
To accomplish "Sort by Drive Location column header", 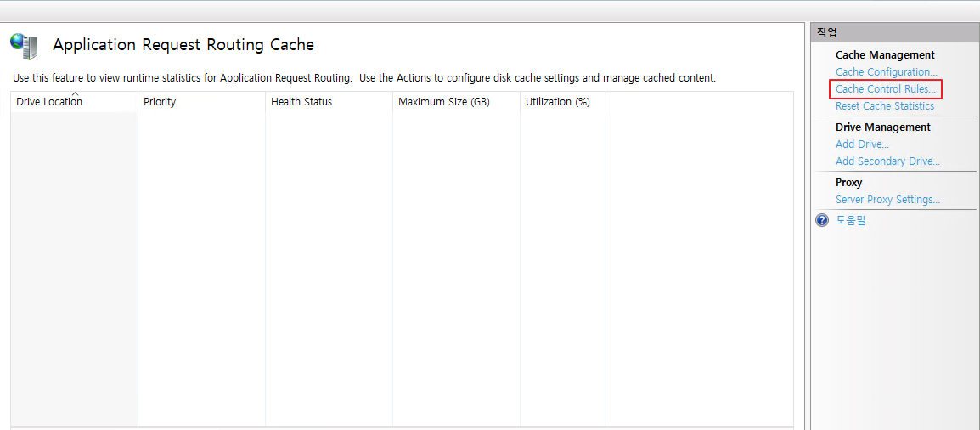I will (75, 102).
